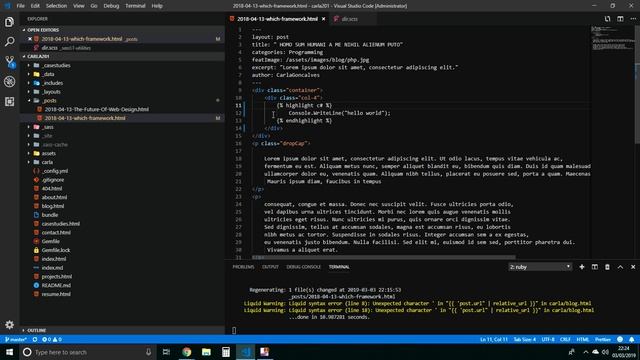Image resolution: width=640 pixels, height=360 pixels.
Task: Change indentation via Tab Size: 4
Action: pos(524,340)
